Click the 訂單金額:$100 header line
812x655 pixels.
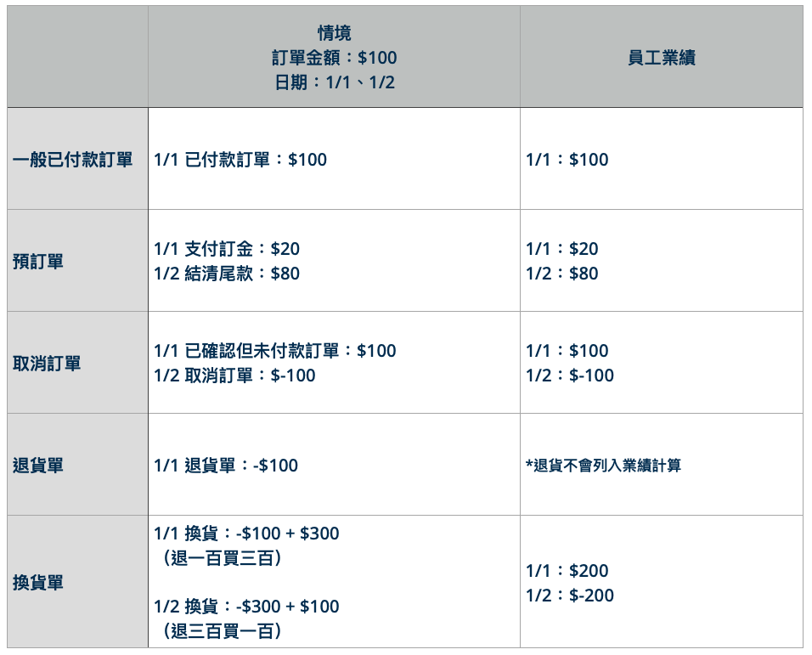tap(334, 58)
